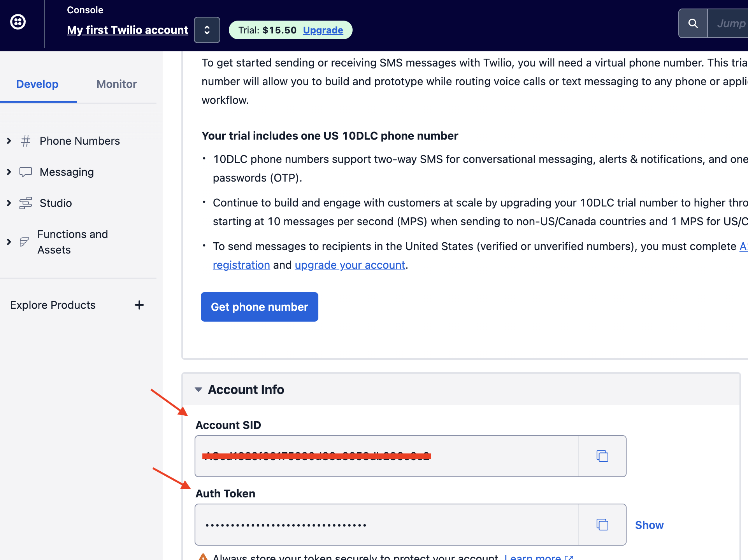Expand the Phone Numbers section
This screenshot has width=748, height=560.
9,141
